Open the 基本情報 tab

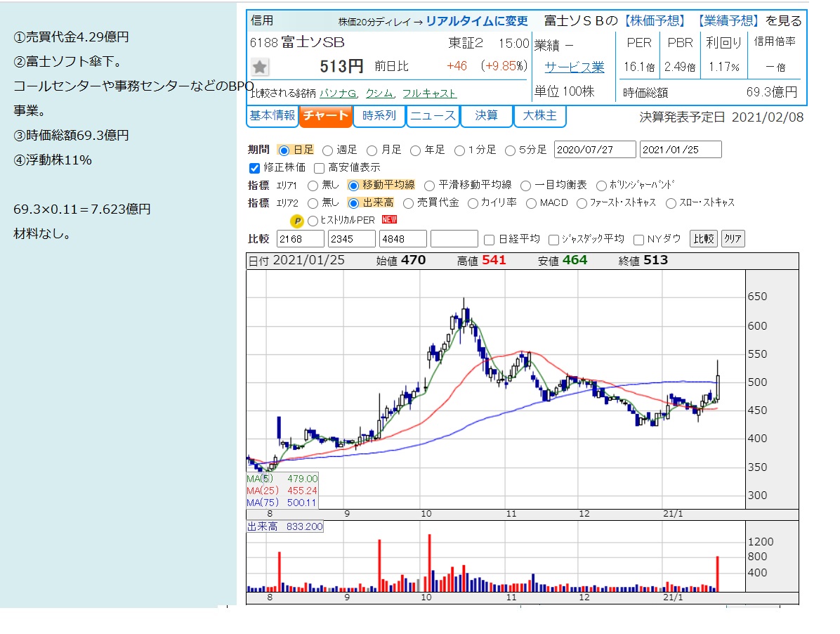coord(272,116)
